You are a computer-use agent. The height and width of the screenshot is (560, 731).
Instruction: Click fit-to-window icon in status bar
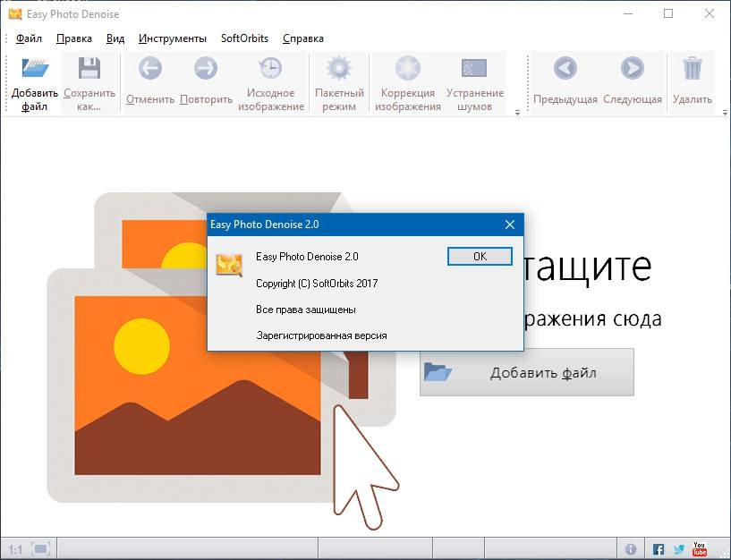[x=40, y=548]
